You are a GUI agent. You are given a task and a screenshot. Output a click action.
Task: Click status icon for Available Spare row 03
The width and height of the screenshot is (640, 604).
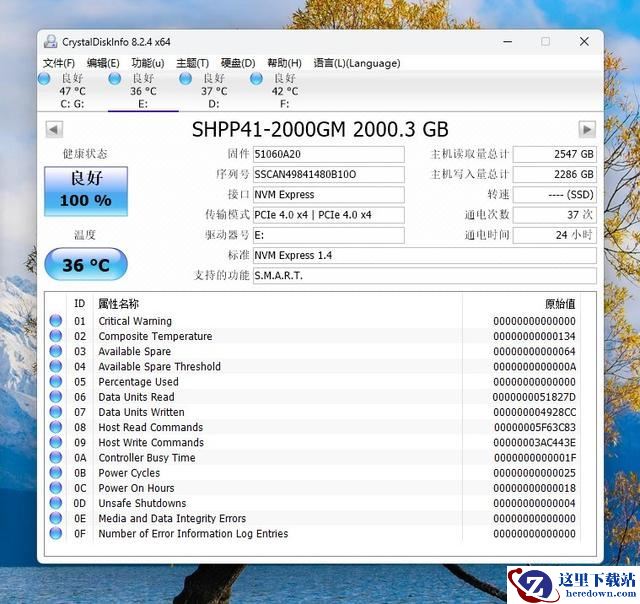(56, 351)
